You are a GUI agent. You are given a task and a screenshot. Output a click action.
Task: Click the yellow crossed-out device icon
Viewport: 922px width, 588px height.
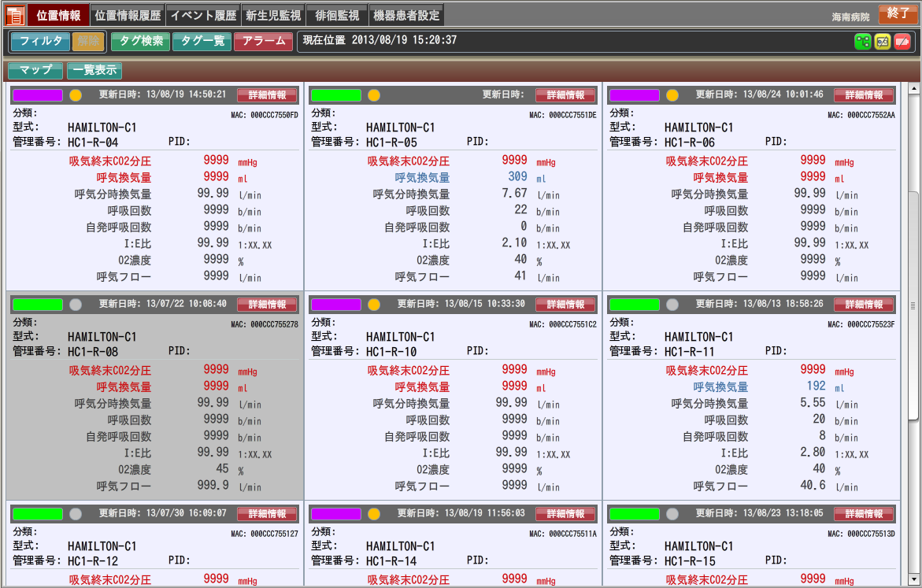coord(883,42)
